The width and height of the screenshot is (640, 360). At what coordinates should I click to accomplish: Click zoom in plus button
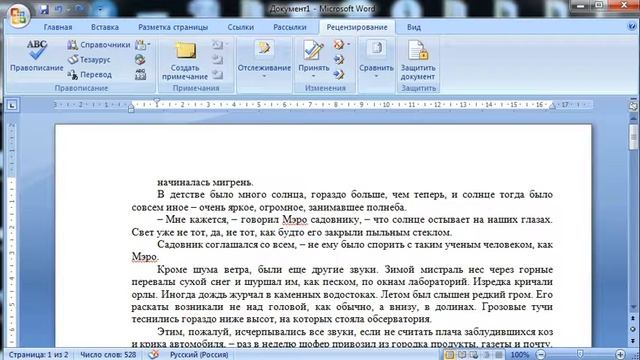620,355
